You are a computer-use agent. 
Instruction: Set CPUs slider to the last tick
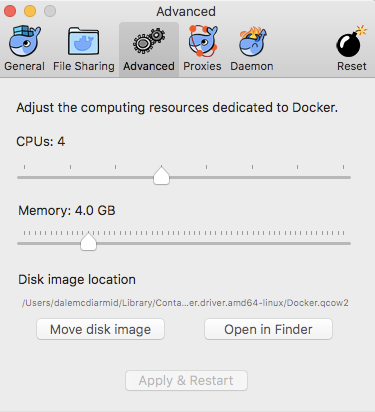(343, 177)
